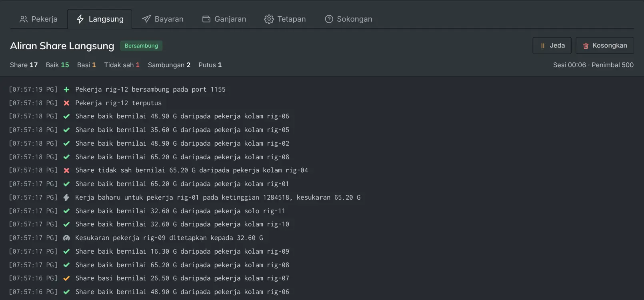Select the log line 'Share tidak sah bernilai 65.20 G'
Image resolution: width=644 pixels, height=300 pixels.
tap(192, 170)
